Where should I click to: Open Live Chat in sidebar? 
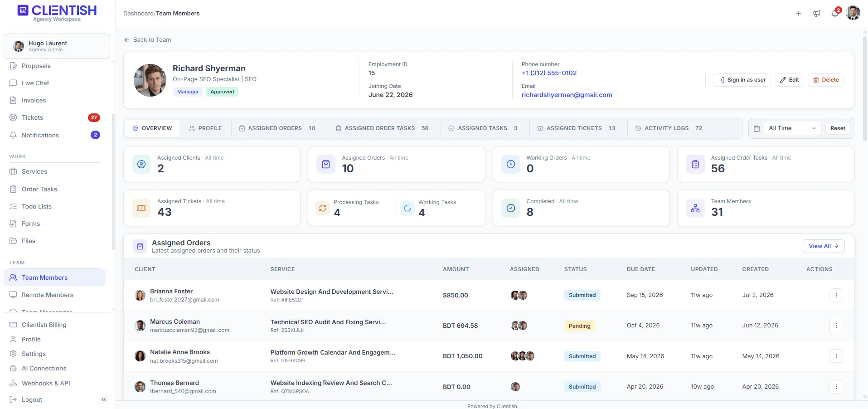click(54, 83)
